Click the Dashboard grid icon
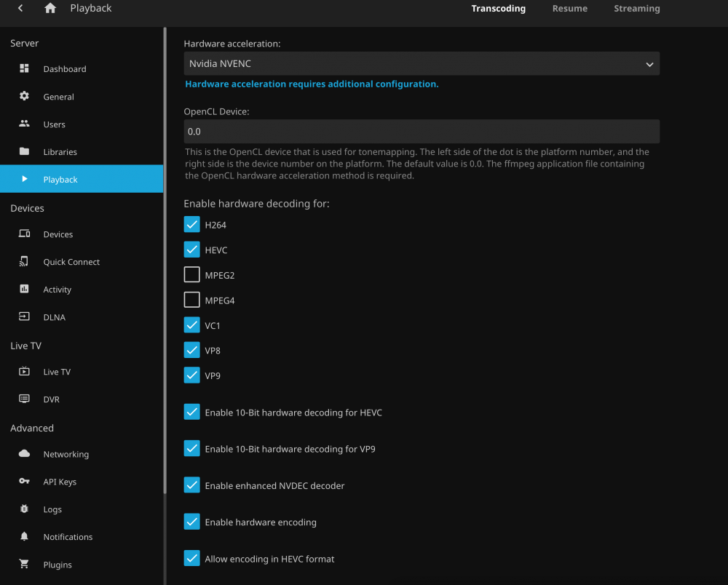This screenshot has height=585, width=728. (24, 68)
